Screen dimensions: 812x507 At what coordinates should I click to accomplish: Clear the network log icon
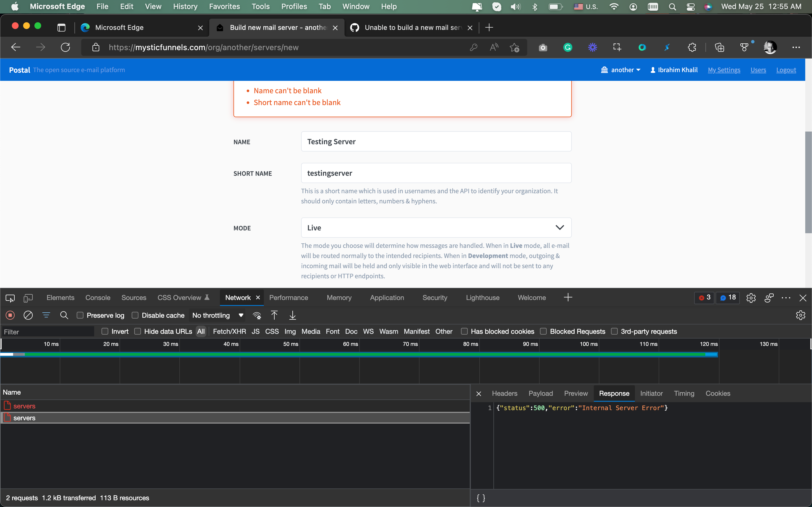click(x=28, y=315)
